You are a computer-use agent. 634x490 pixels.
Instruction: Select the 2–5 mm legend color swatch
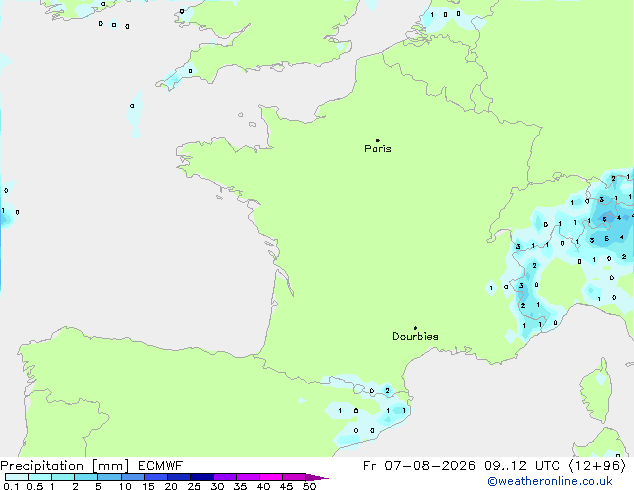coord(86,477)
